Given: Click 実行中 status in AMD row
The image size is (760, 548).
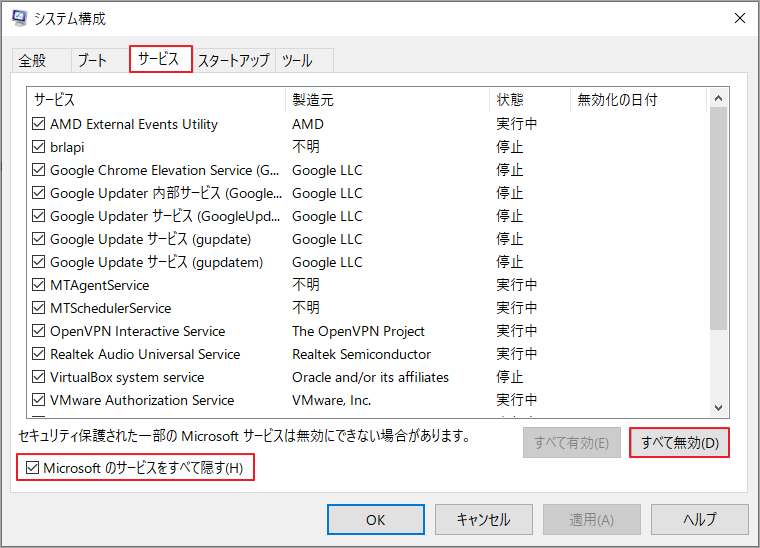Looking at the screenshot, I should tap(517, 124).
